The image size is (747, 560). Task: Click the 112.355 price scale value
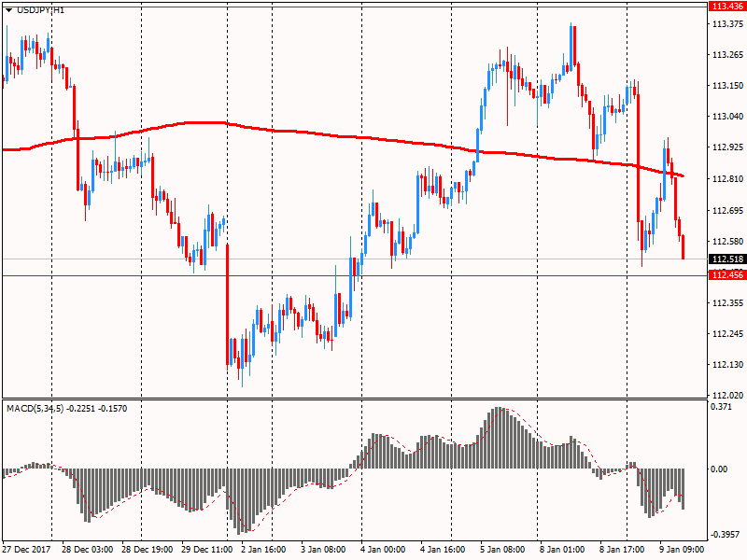tap(727, 302)
